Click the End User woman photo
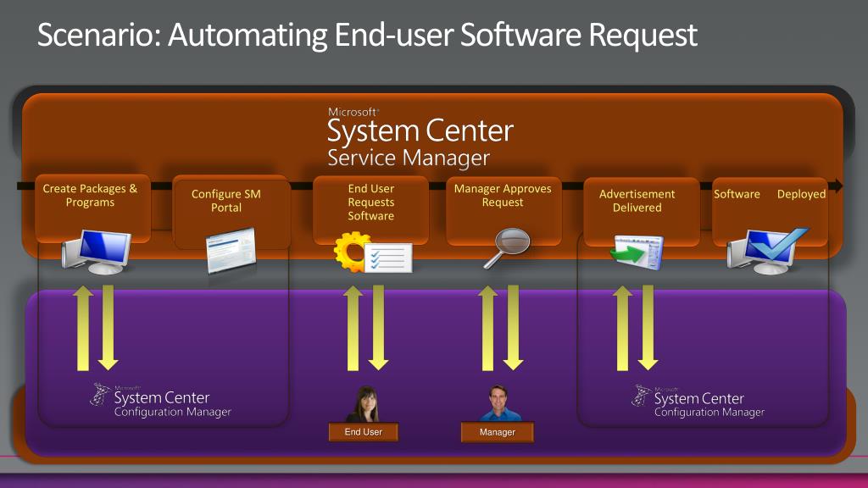This screenshot has width=868, height=488. 364,404
